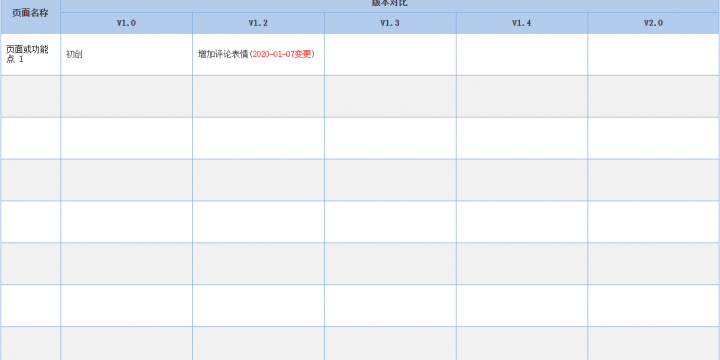
Task: Click the red 2020-01-07变更 text
Action: (282, 54)
